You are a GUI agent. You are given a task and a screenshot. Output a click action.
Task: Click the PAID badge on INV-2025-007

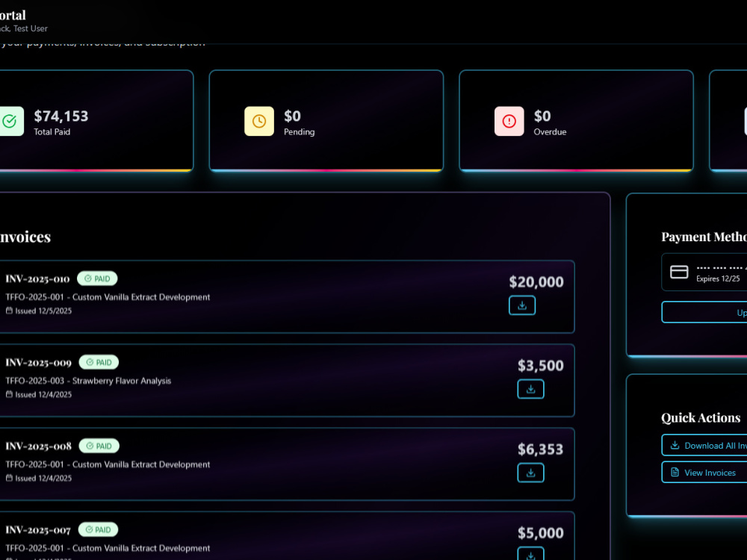click(98, 529)
